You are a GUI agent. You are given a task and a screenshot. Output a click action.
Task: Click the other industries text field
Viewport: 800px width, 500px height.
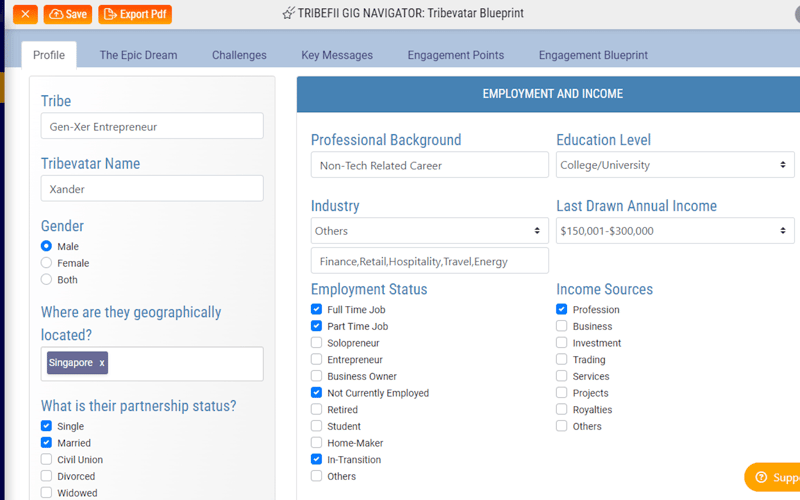(430, 261)
